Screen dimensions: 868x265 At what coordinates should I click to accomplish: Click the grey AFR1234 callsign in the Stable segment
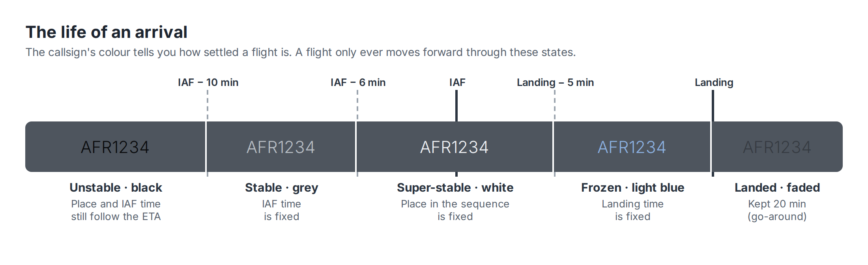click(x=281, y=147)
